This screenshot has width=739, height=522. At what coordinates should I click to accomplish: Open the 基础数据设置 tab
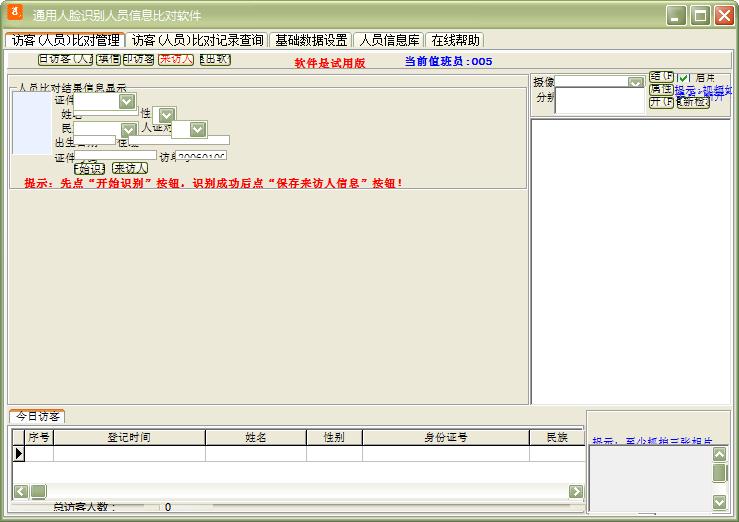(311, 40)
